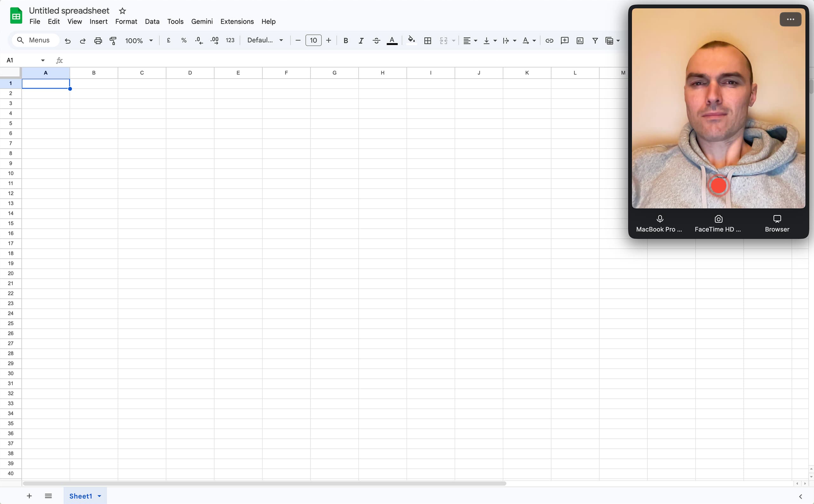Star the Untitled spreadsheet
Image resolution: width=814 pixels, height=504 pixels.
click(x=122, y=11)
